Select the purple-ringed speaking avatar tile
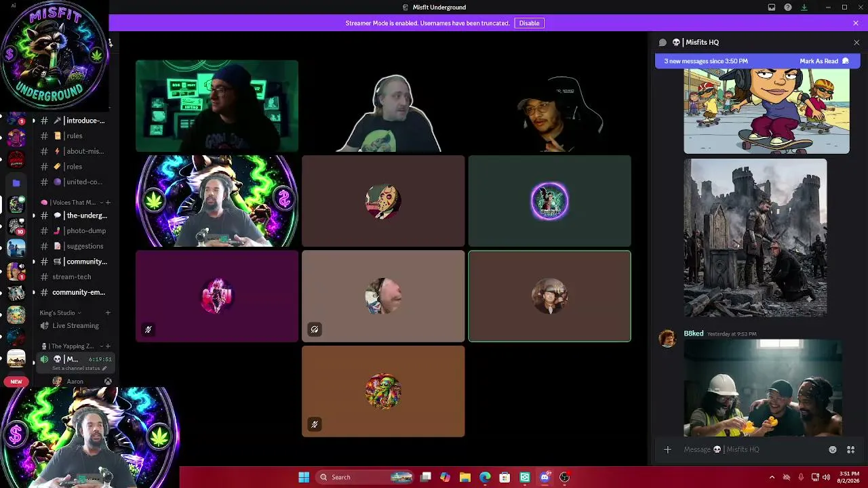868x488 pixels. [x=549, y=201]
